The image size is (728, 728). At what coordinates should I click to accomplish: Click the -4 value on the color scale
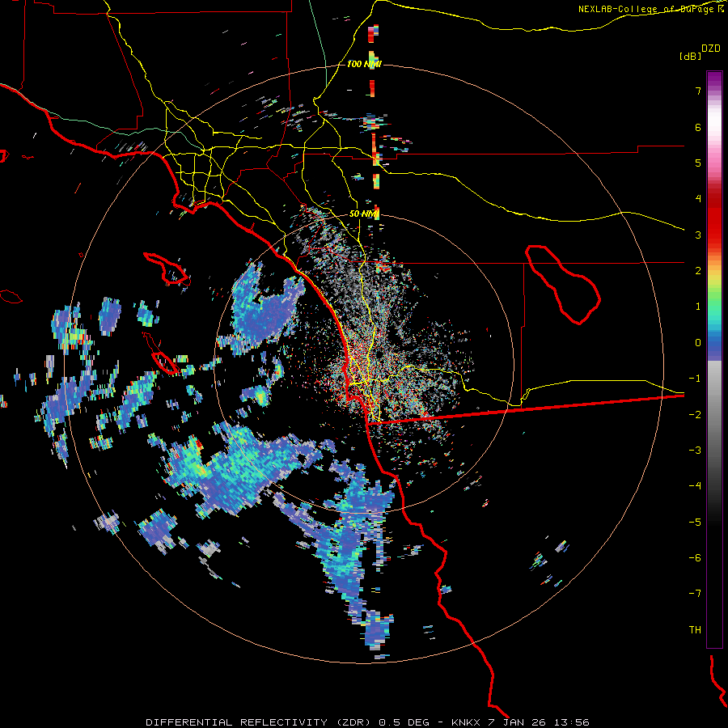point(695,486)
